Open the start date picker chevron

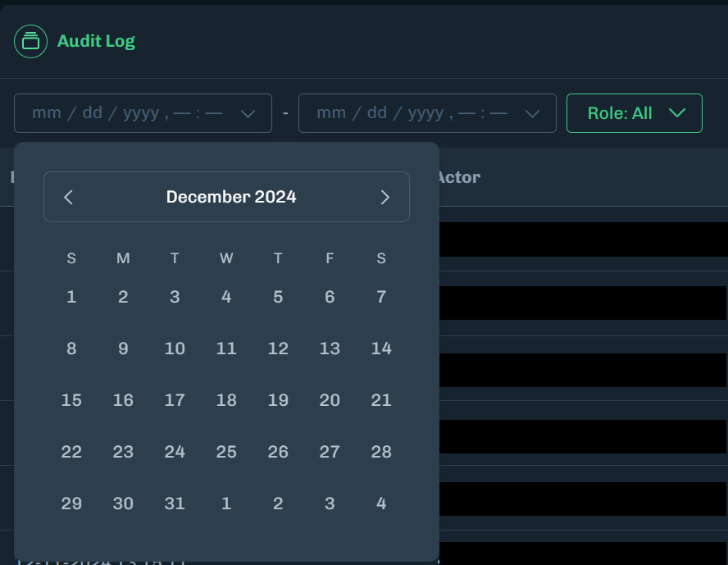[248, 113]
